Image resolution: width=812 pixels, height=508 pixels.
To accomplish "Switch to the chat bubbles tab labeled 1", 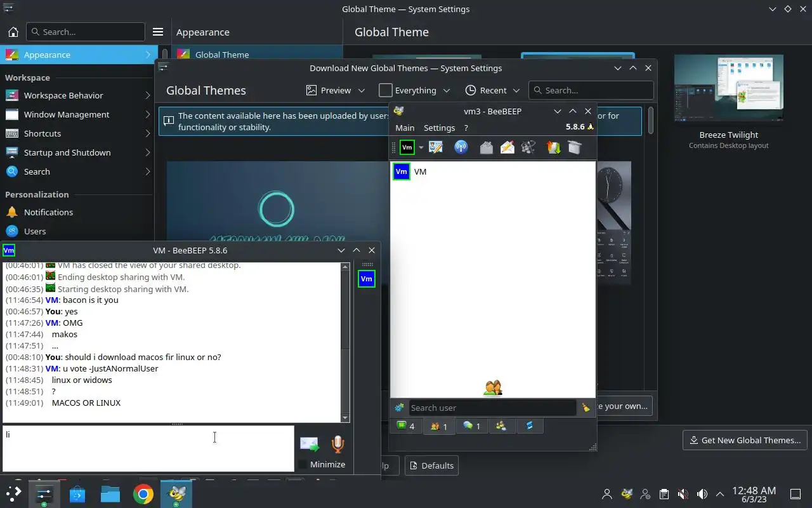I will (x=471, y=426).
